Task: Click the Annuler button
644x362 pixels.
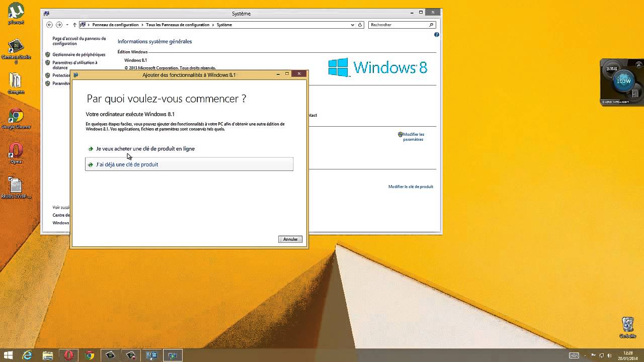Action: pyautogui.click(x=290, y=239)
